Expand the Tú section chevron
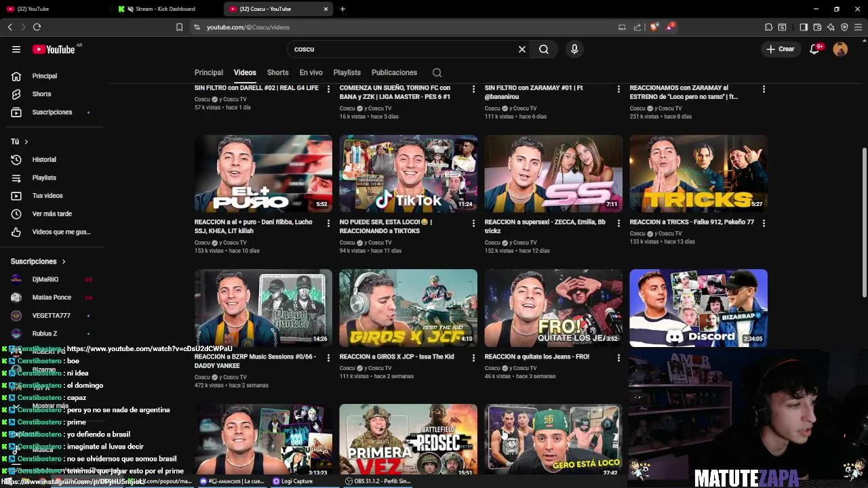Image resolution: width=868 pixels, height=488 pixels. (x=26, y=142)
